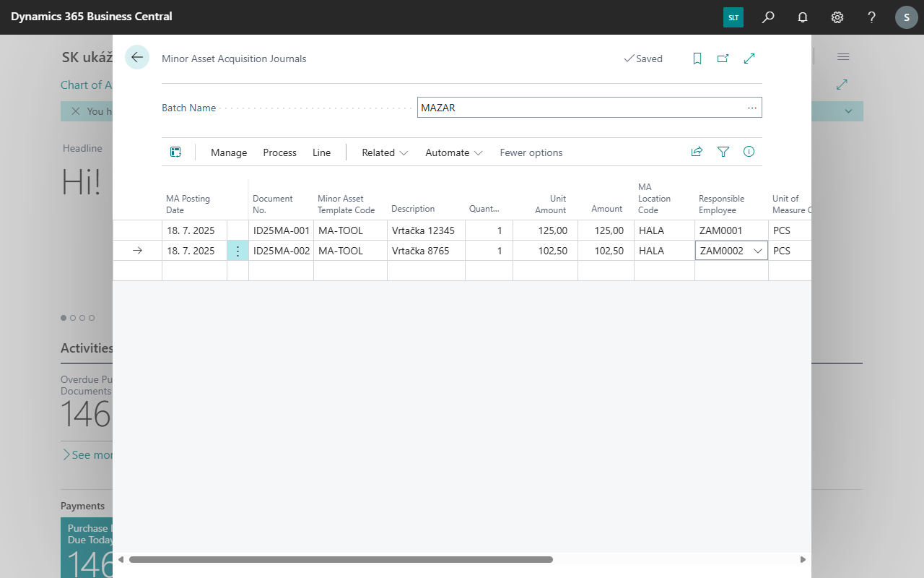
Task: Click the horizontal scrollbar thumb
Action: point(341,559)
